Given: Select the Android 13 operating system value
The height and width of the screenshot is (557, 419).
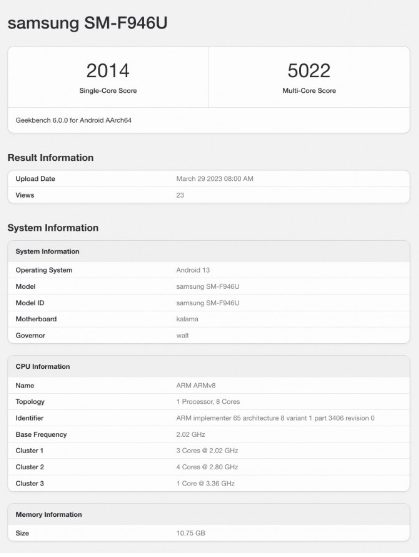Looking at the screenshot, I should pos(193,270).
